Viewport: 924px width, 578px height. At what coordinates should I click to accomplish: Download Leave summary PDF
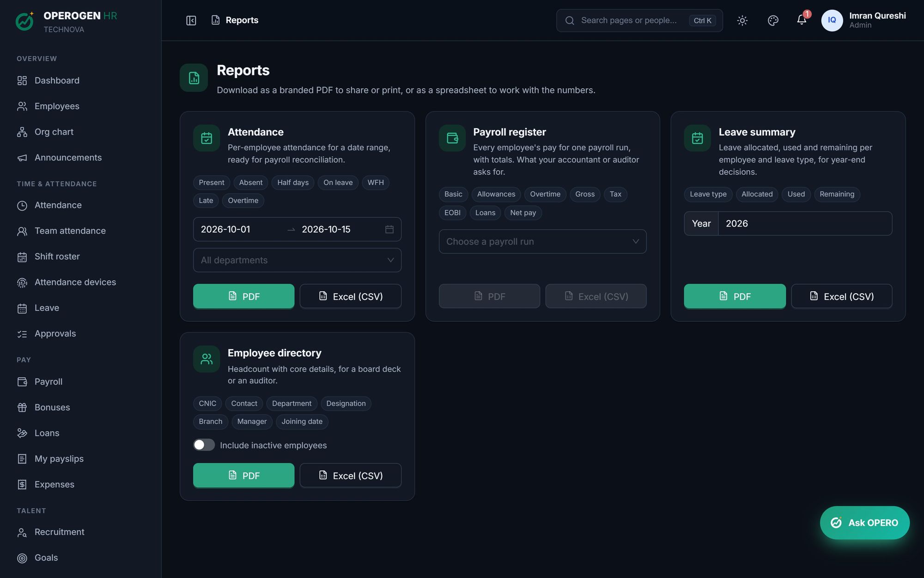(x=735, y=296)
